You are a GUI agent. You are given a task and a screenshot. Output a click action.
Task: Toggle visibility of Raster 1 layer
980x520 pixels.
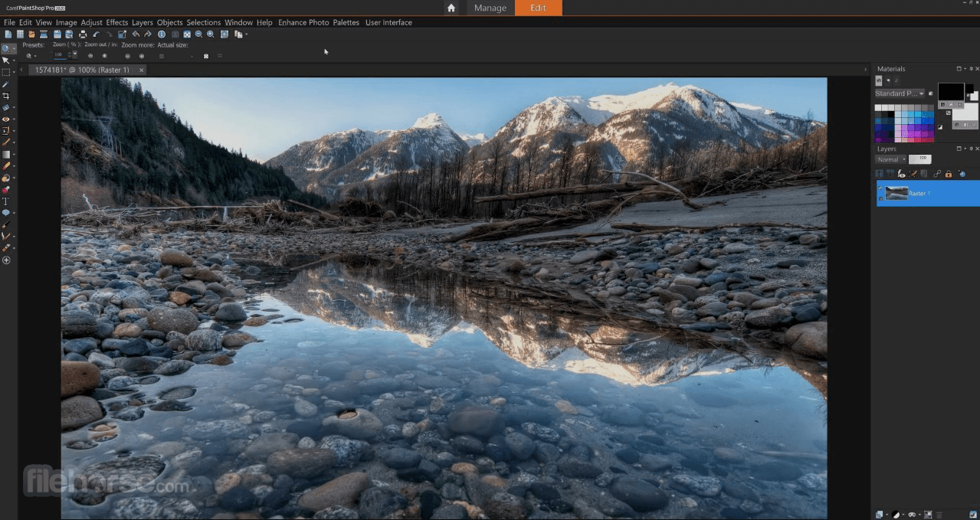(880, 188)
